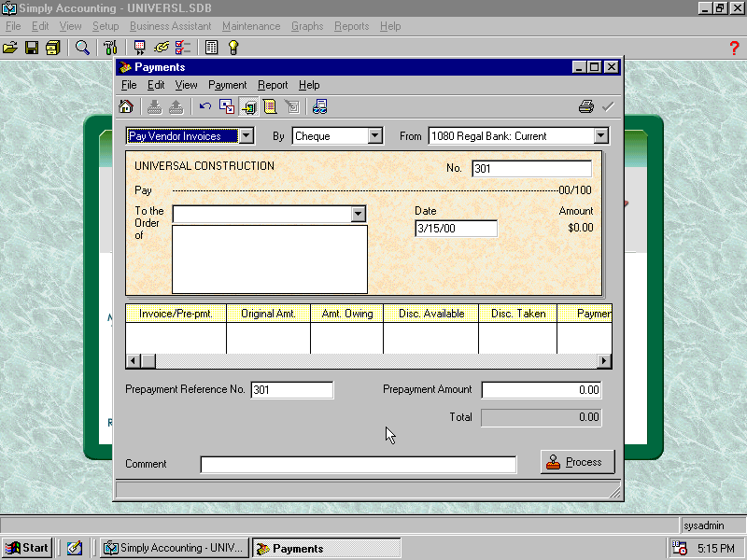Open the Payments window Help menu
Image resolution: width=747 pixels, height=560 pixels.
[309, 85]
